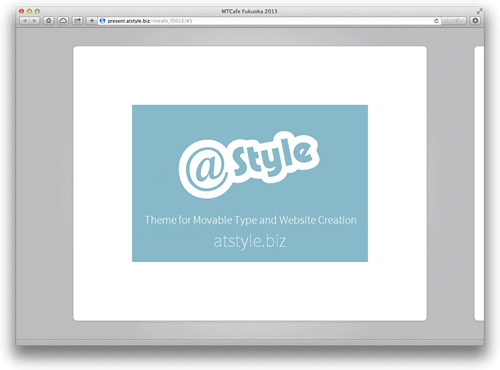Minimize the window with yellow button
The height and width of the screenshot is (370, 500).
[x=29, y=11]
